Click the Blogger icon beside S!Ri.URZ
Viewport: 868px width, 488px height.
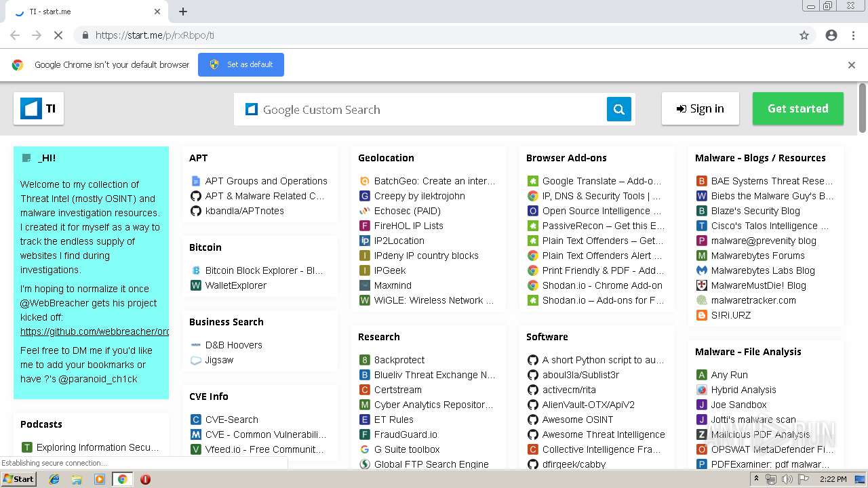click(702, 315)
